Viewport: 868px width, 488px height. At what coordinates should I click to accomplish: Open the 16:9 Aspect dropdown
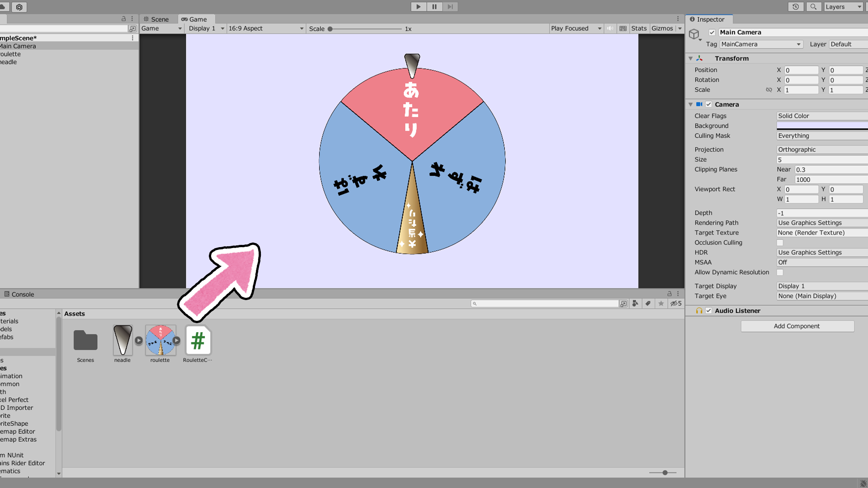pyautogui.click(x=266, y=28)
